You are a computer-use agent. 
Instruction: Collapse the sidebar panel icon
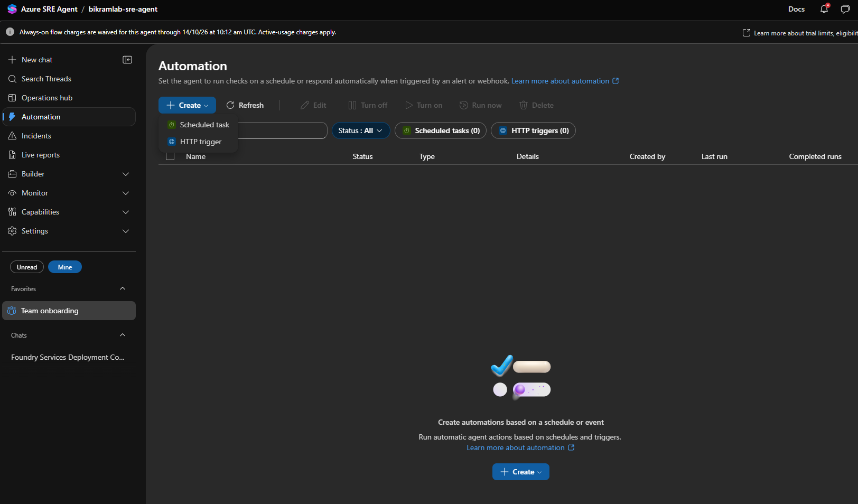click(x=127, y=60)
